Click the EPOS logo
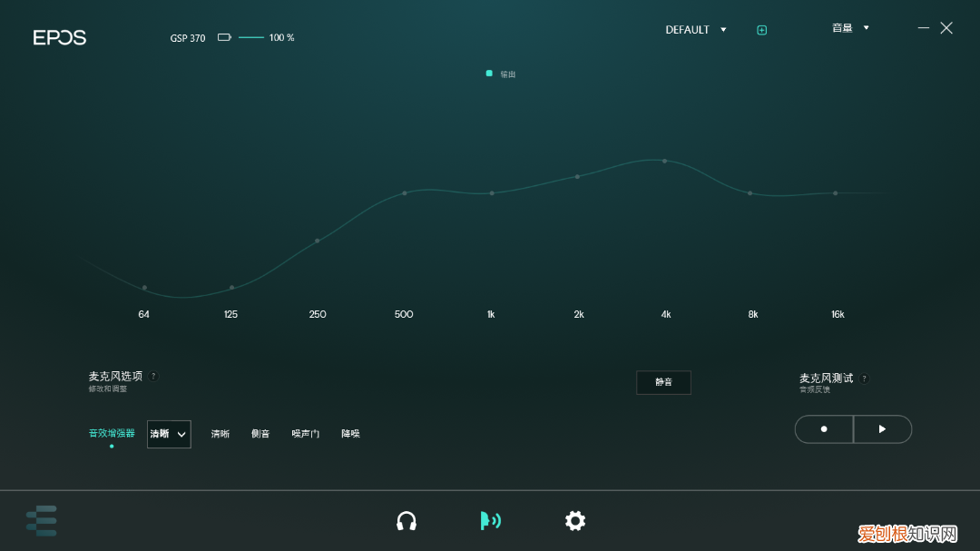 60,37
